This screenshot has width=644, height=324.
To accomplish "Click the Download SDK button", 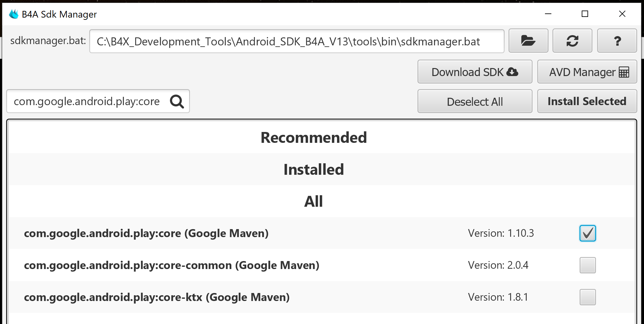I will (475, 72).
